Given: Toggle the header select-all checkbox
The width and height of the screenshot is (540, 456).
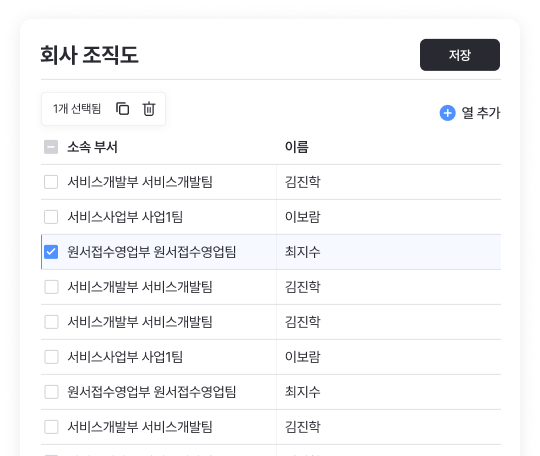Looking at the screenshot, I should (51, 147).
